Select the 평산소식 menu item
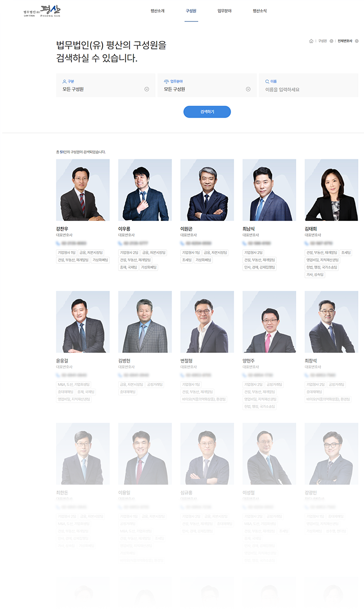This screenshot has width=364, height=609. point(259,11)
